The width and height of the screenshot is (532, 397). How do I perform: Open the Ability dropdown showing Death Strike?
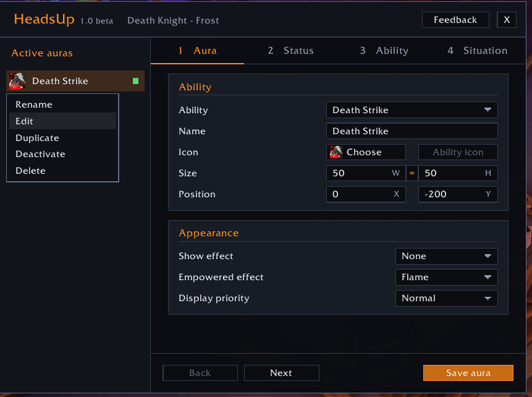(x=412, y=110)
